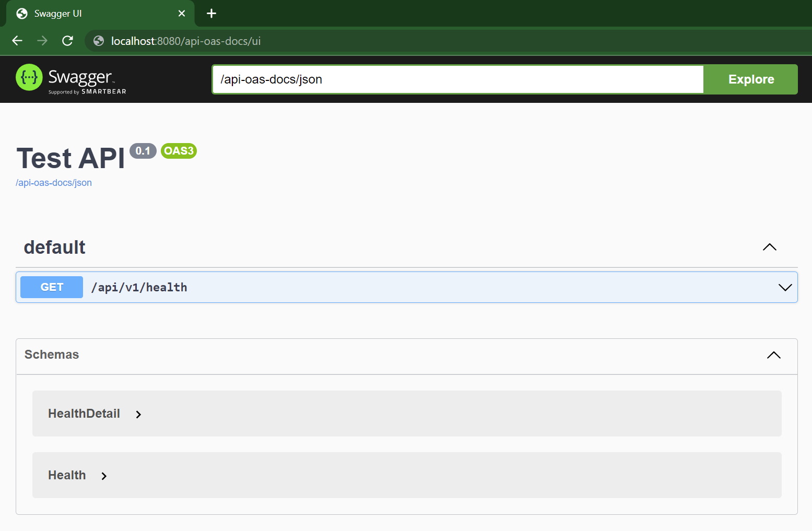812x531 pixels.
Task: Expand the HealthDetail schema arrow
Action: [x=138, y=414]
